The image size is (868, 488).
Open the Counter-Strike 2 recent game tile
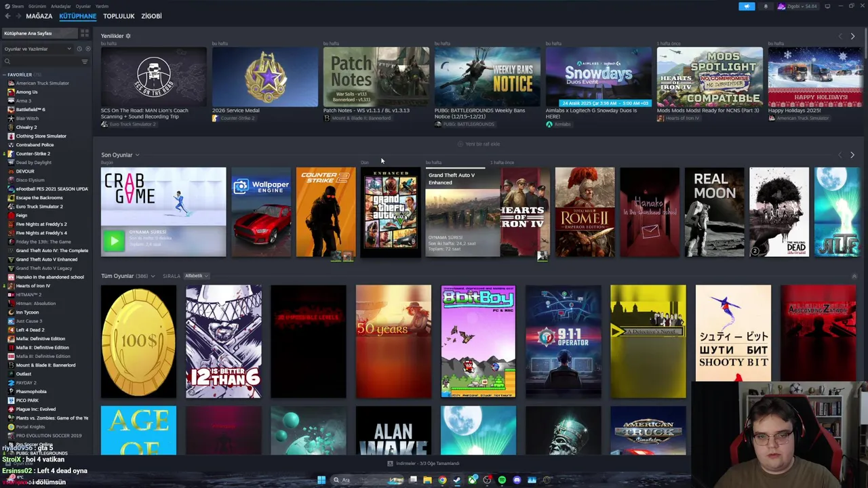click(325, 212)
